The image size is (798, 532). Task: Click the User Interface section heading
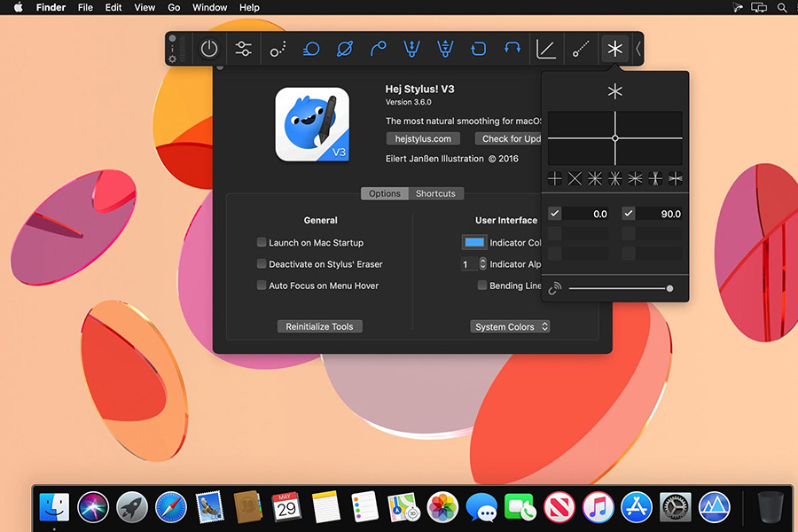(506, 221)
